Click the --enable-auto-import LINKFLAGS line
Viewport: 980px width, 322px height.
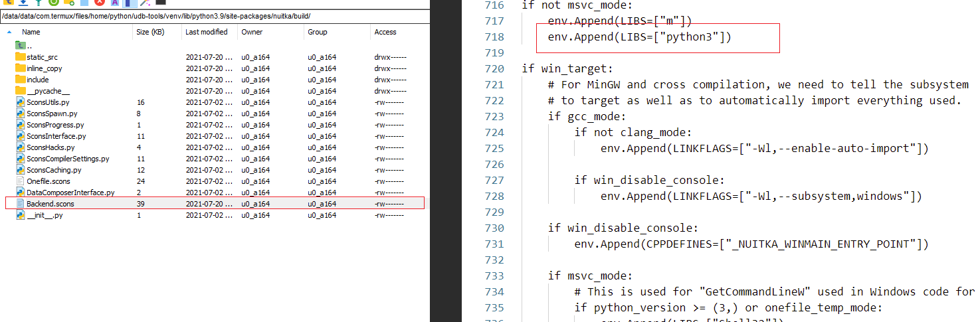point(765,149)
